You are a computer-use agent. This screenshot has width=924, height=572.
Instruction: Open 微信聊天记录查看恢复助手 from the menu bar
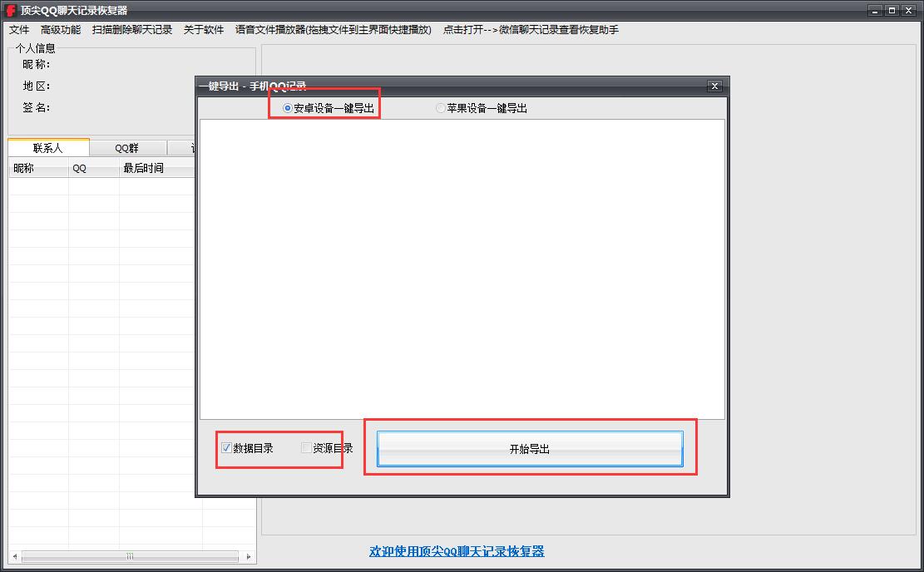coord(531,29)
